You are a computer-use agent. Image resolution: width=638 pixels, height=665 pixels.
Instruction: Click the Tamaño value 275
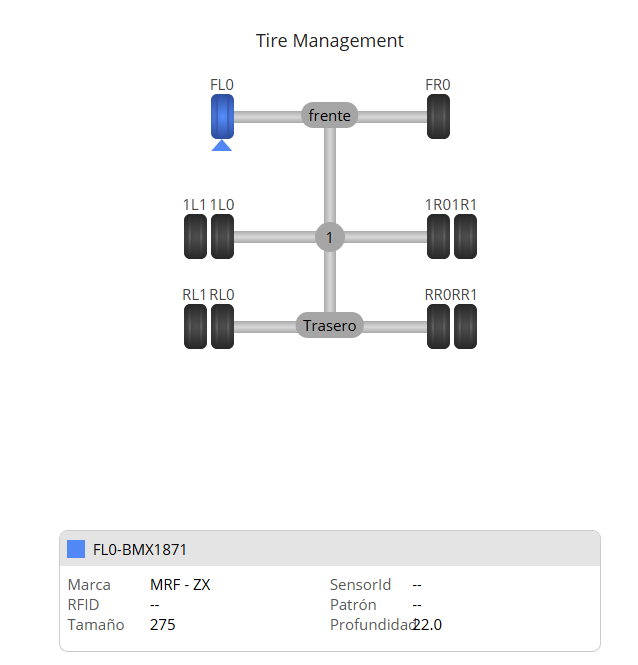click(x=162, y=625)
